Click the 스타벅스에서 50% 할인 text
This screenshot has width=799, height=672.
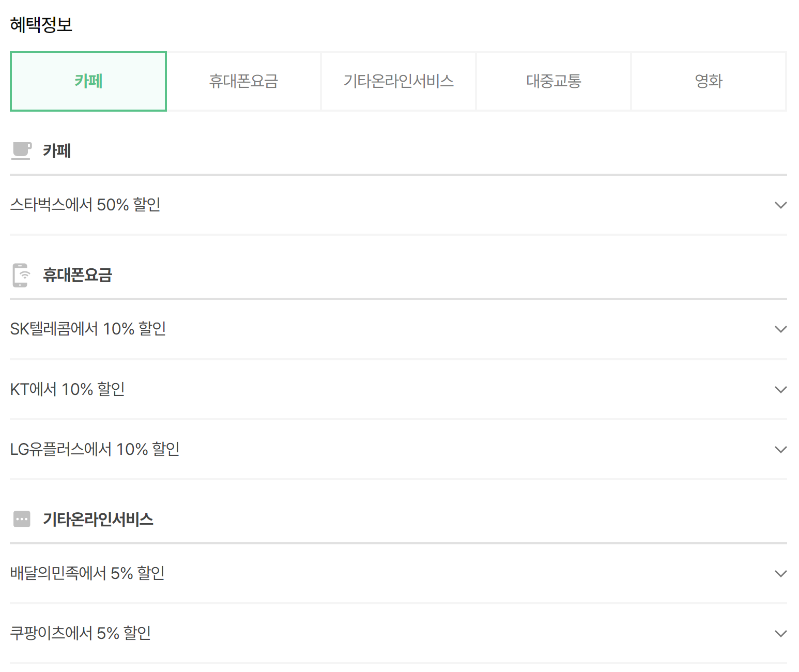tap(85, 205)
